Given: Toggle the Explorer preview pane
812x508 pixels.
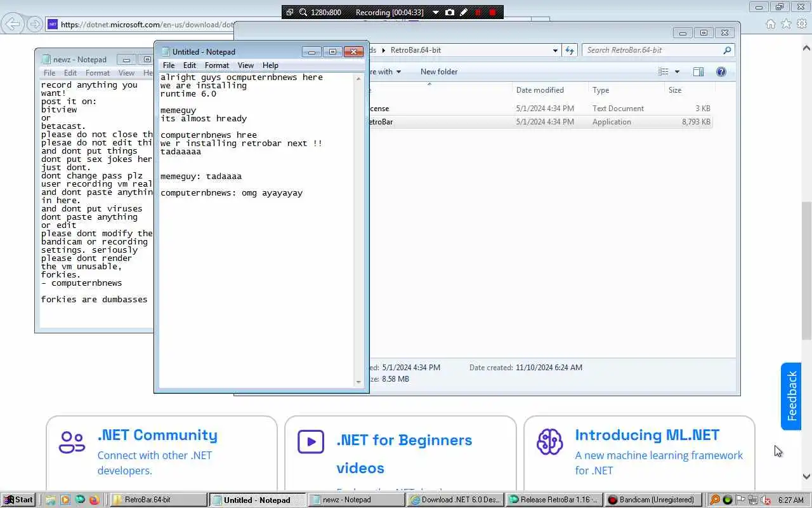Looking at the screenshot, I should click(698, 72).
